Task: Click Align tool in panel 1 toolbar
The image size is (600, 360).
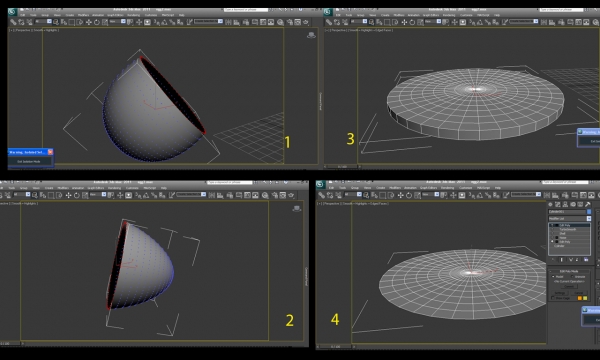Action: [x=236, y=22]
